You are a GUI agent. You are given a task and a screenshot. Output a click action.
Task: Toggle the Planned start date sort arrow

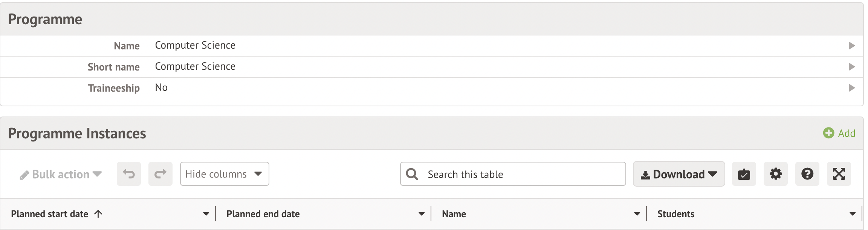point(98,214)
